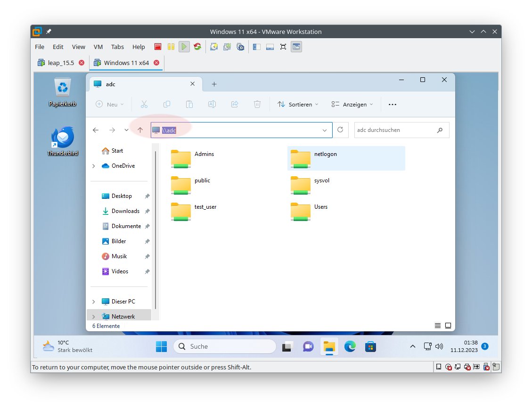This screenshot has height=409, width=532.
Task: Enter VMware full screen mode
Action: pyautogui.click(x=283, y=47)
